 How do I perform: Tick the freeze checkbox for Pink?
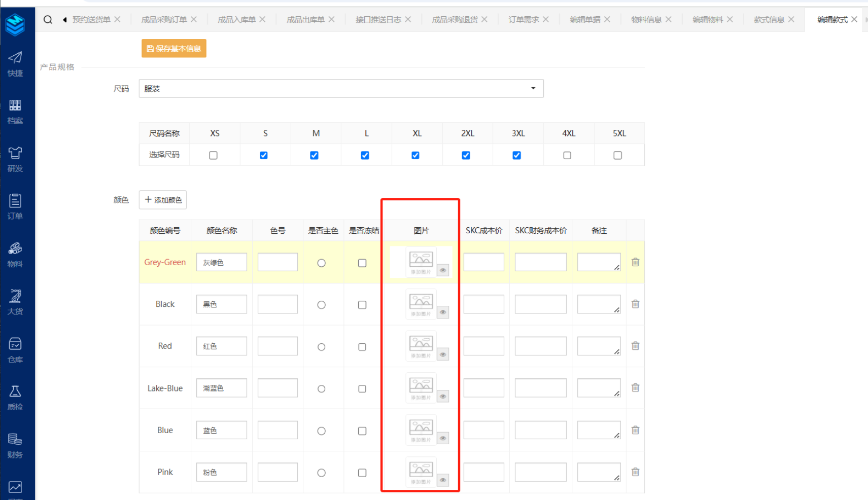pos(362,473)
